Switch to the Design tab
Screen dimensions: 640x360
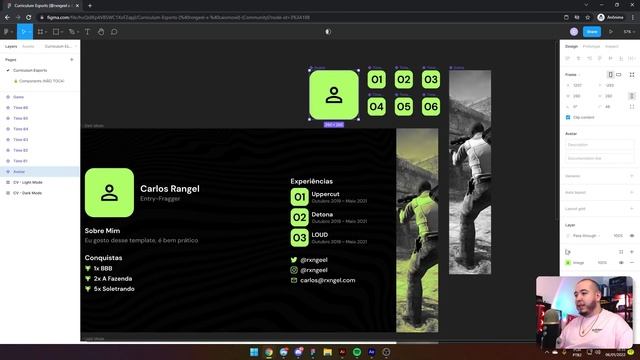click(x=571, y=47)
